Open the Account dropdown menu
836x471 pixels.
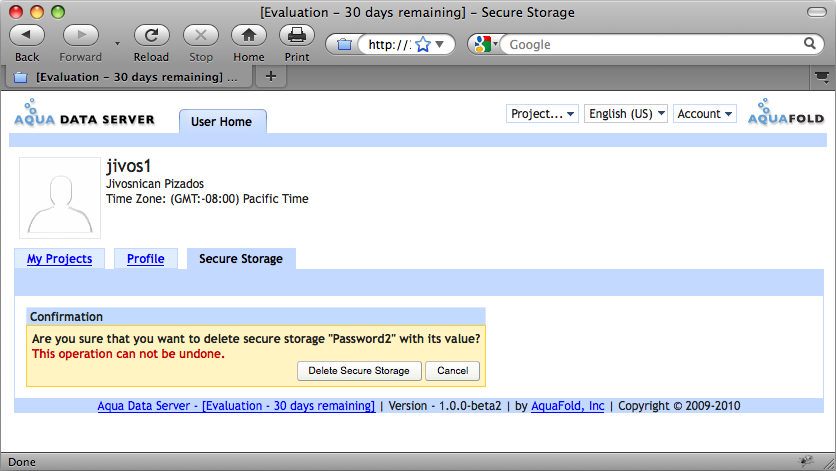pos(704,114)
